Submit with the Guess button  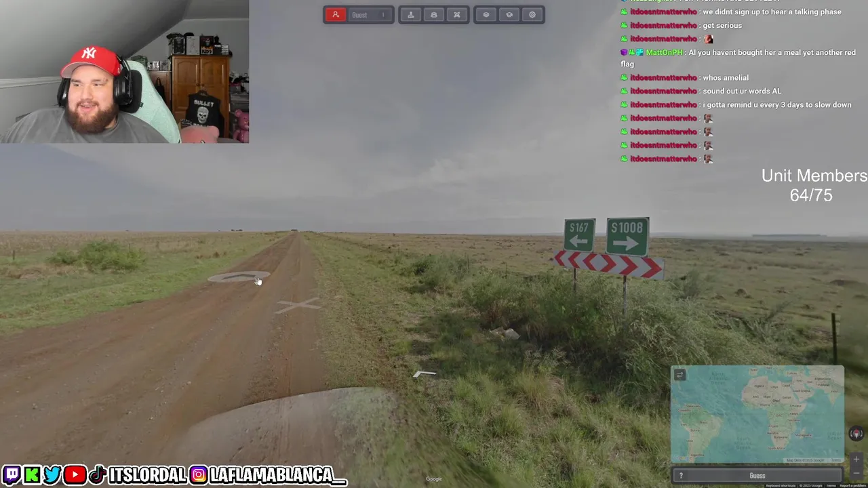[757, 476]
